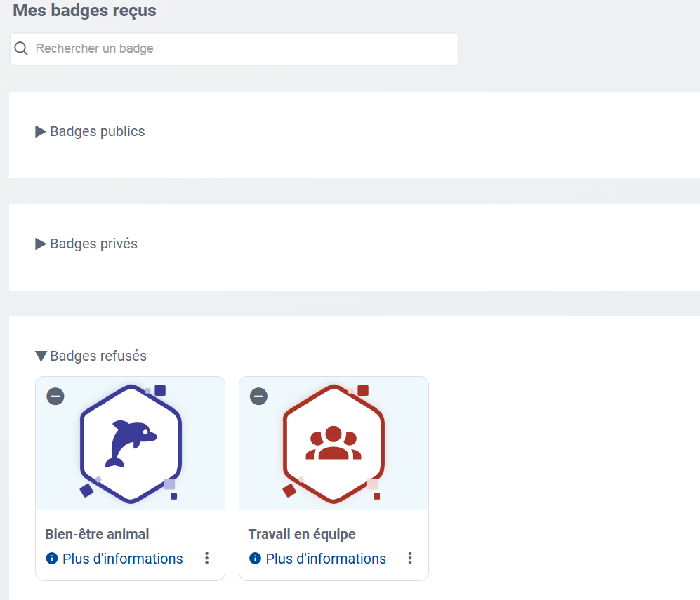The image size is (700, 600).
Task: Click the info icon under Travail en équipe
Action: point(253,559)
